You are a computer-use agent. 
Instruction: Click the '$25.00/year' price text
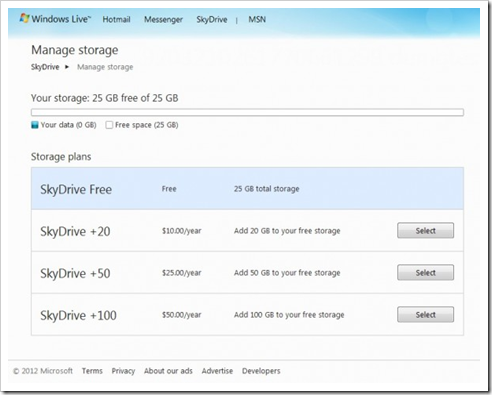tap(182, 273)
